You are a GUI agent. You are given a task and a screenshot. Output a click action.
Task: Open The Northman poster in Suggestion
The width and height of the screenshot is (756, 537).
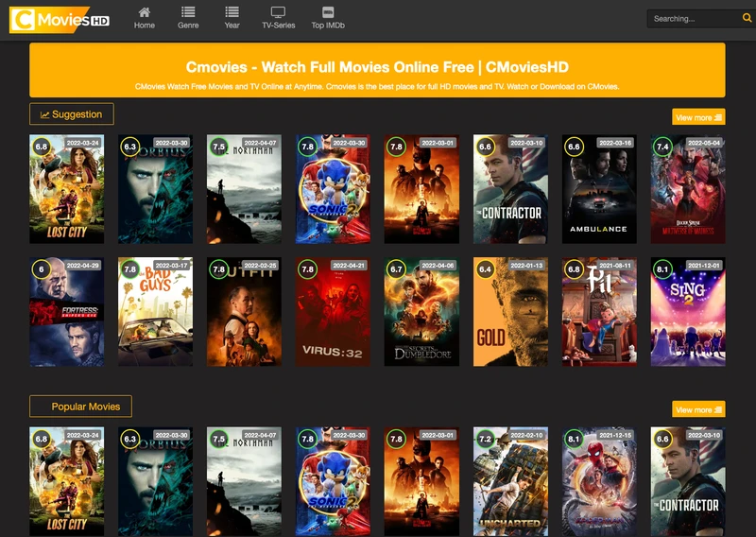coord(244,189)
